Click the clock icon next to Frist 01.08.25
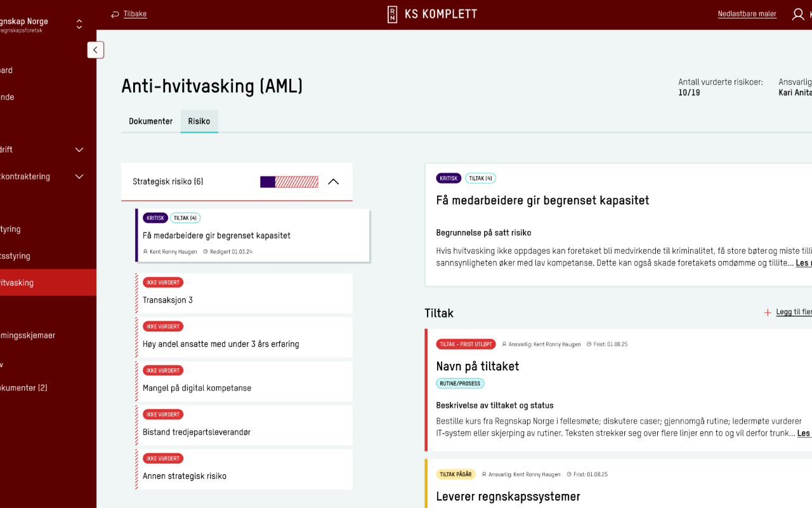812x508 pixels. (589, 345)
